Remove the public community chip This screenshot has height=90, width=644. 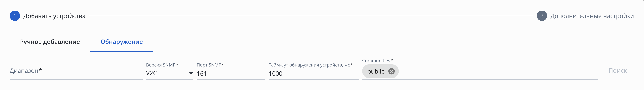(391, 72)
